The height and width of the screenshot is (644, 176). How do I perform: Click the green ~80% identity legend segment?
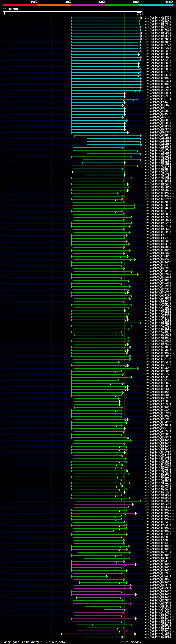122,5
